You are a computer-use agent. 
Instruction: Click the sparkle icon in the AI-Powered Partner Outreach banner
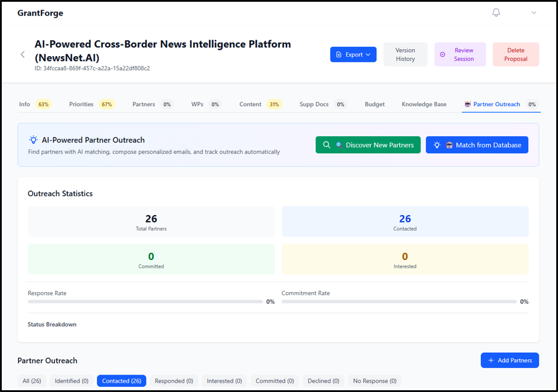(x=33, y=140)
